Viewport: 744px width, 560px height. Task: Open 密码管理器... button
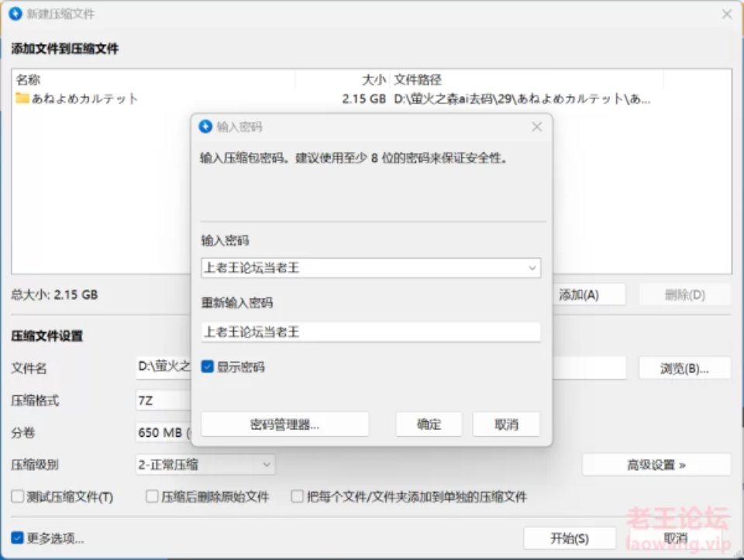click(x=284, y=424)
